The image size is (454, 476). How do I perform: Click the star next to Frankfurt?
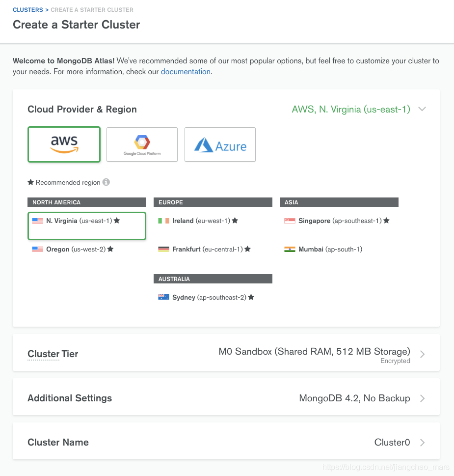[x=247, y=249]
